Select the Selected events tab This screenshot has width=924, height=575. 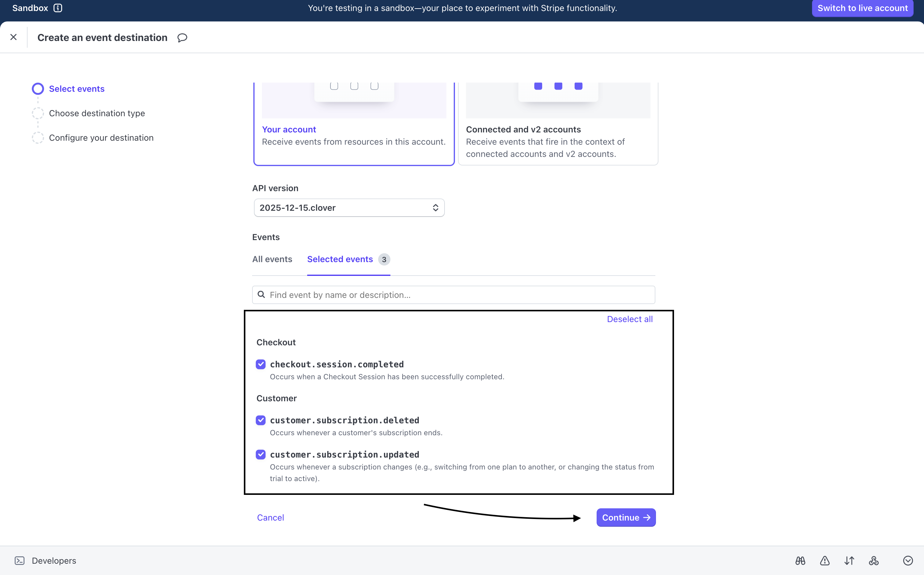[x=340, y=259]
